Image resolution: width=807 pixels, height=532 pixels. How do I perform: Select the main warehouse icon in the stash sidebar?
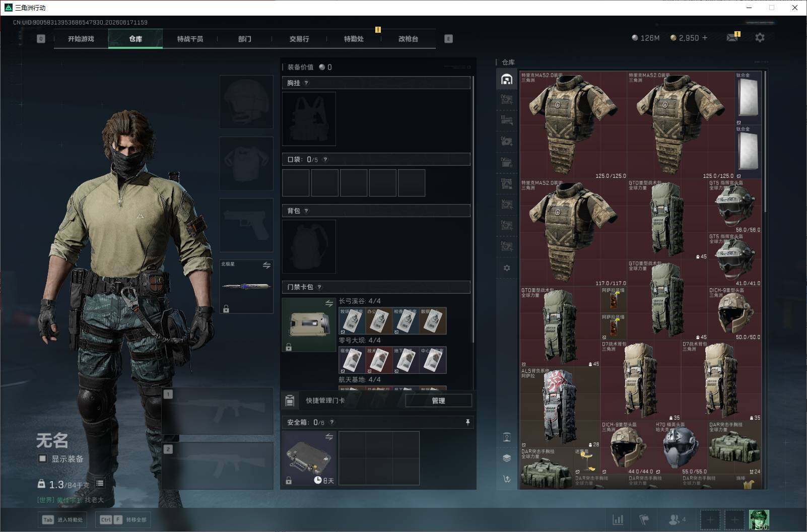pos(507,79)
